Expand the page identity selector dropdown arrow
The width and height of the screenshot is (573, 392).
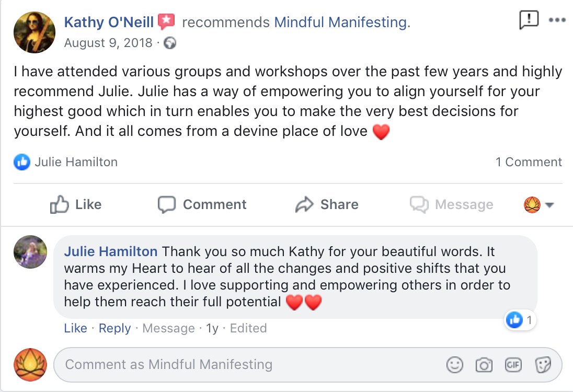[549, 205]
